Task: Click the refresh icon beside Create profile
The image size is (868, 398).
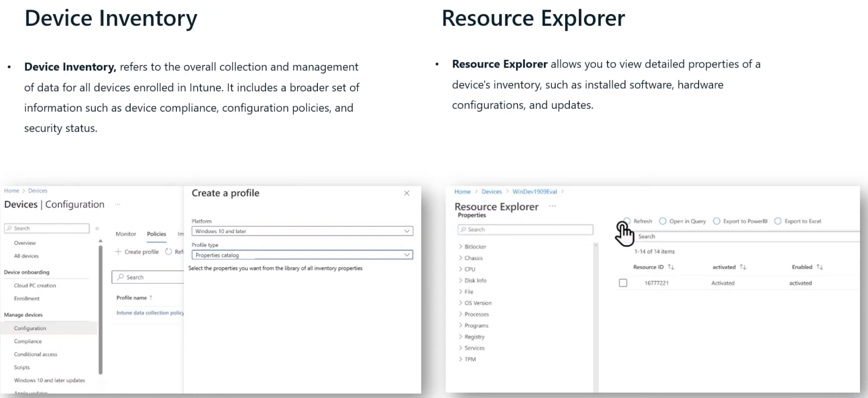Action: pyautogui.click(x=168, y=252)
